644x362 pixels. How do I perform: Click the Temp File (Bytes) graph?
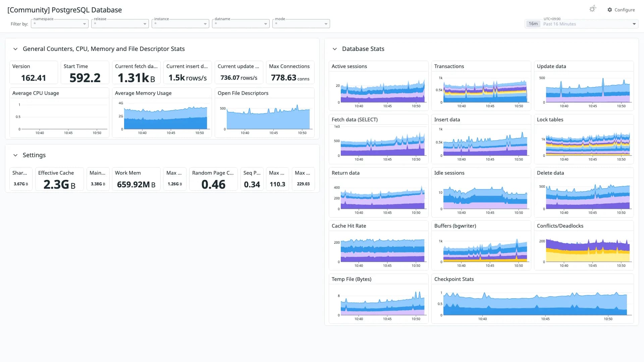click(379, 303)
